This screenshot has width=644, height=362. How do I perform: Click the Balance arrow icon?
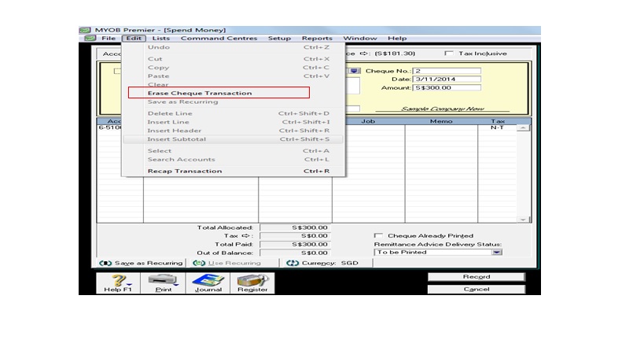(364, 54)
